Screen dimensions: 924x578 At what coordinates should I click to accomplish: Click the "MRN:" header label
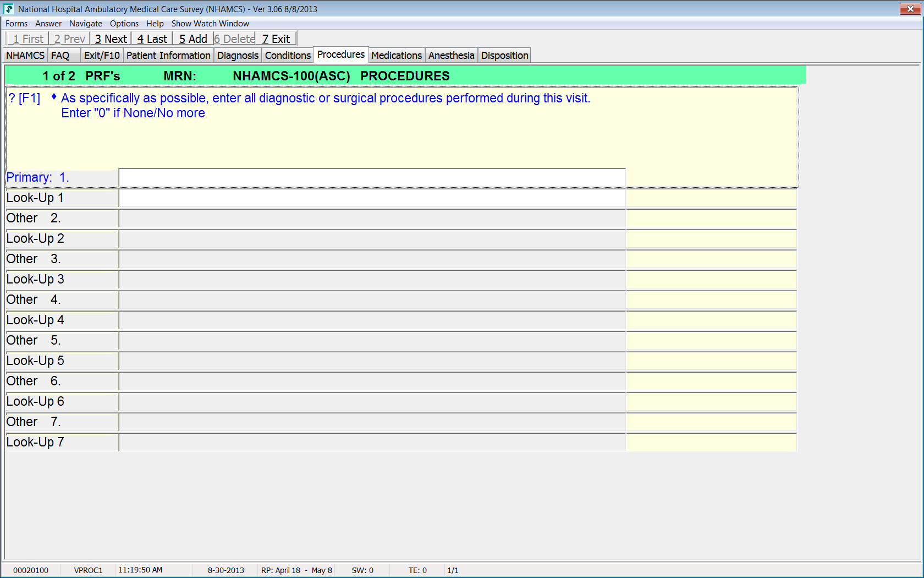click(x=180, y=76)
